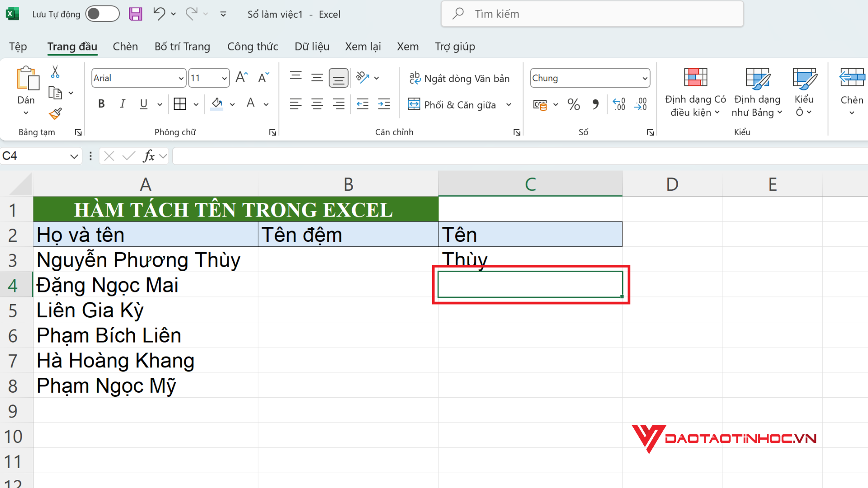The height and width of the screenshot is (488, 868).
Task: Click the Percent Style icon
Action: [574, 105]
